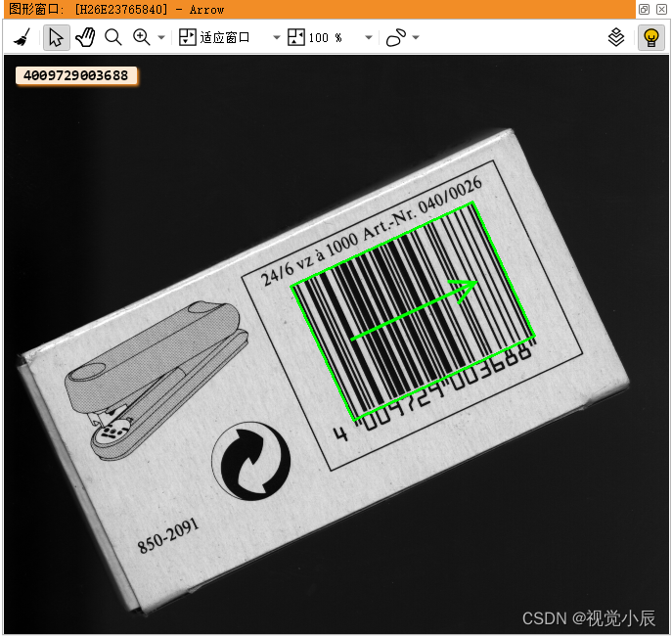
Task: Open the layers stack icon
Action: 616,37
